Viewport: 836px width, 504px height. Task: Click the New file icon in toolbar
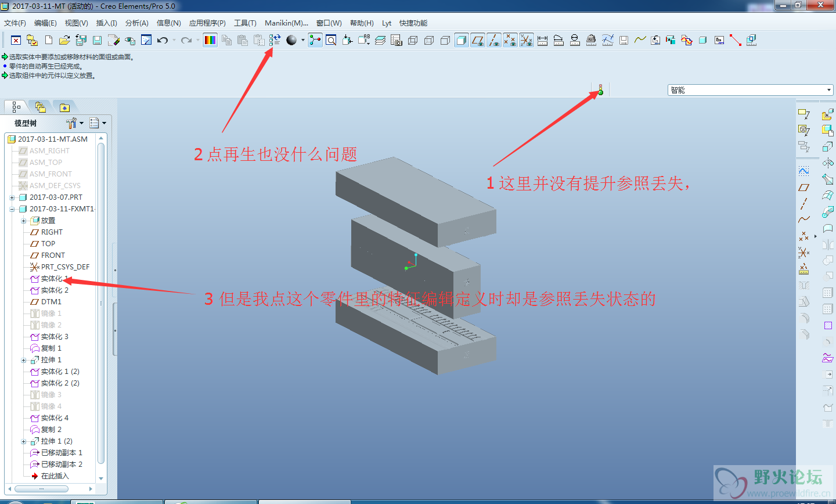tap(49, 40)
